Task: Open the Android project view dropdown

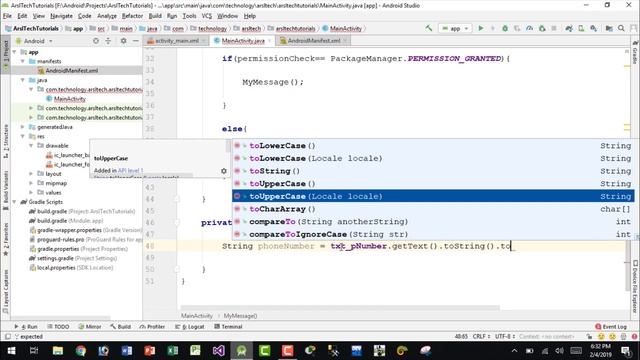Action: click(x=34, y=41)
